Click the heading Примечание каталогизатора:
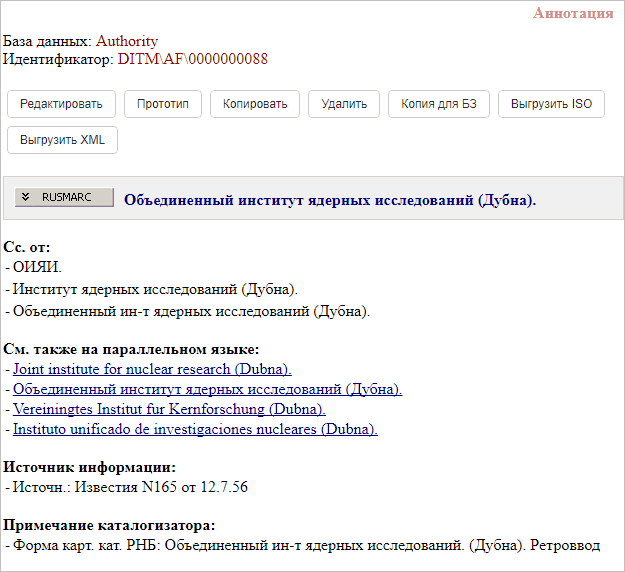Viewport: 625px width, 572px height. (109, 525)
